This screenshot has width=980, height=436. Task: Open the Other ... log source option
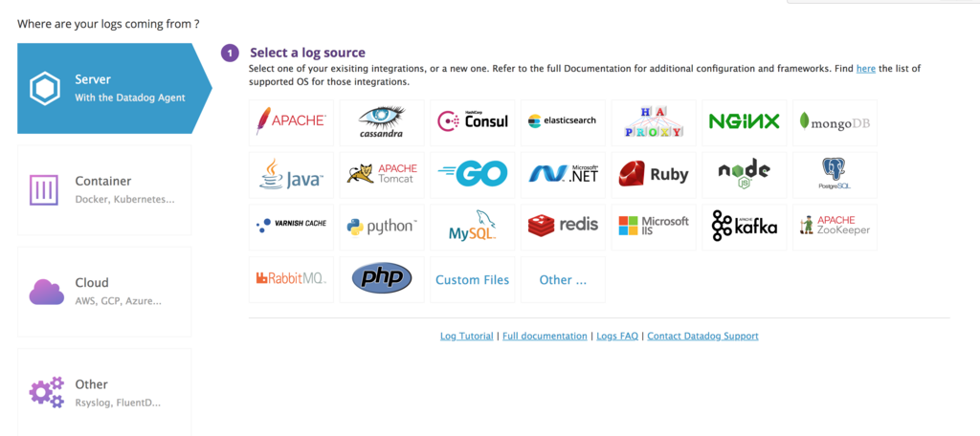point(563,279)
